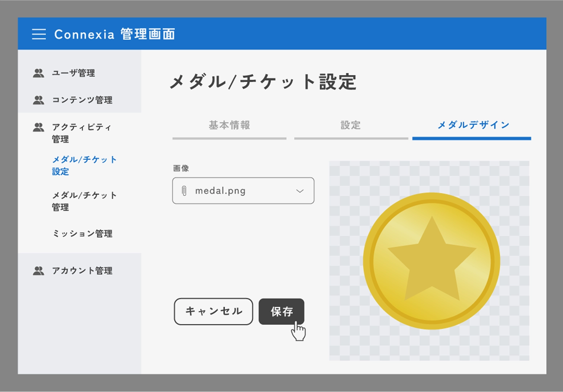
Task: Go to メダル/チケット設定 submenu item
Action: click(x=84, y=165)
